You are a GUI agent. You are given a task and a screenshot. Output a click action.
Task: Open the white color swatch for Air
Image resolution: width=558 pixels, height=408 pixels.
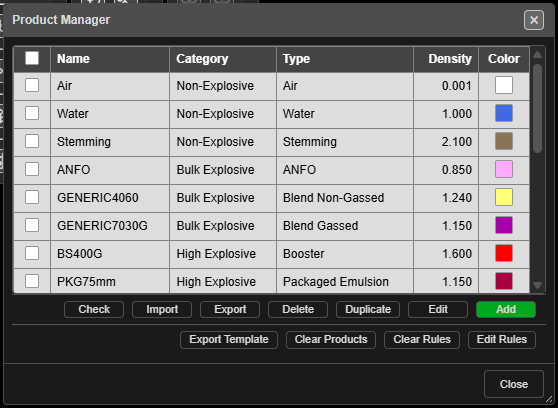504,85
